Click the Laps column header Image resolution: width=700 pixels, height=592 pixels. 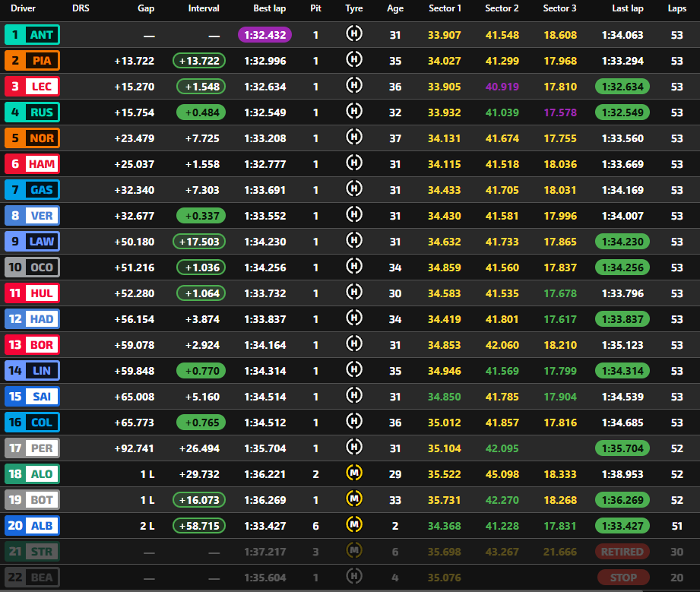pos(676,8)
